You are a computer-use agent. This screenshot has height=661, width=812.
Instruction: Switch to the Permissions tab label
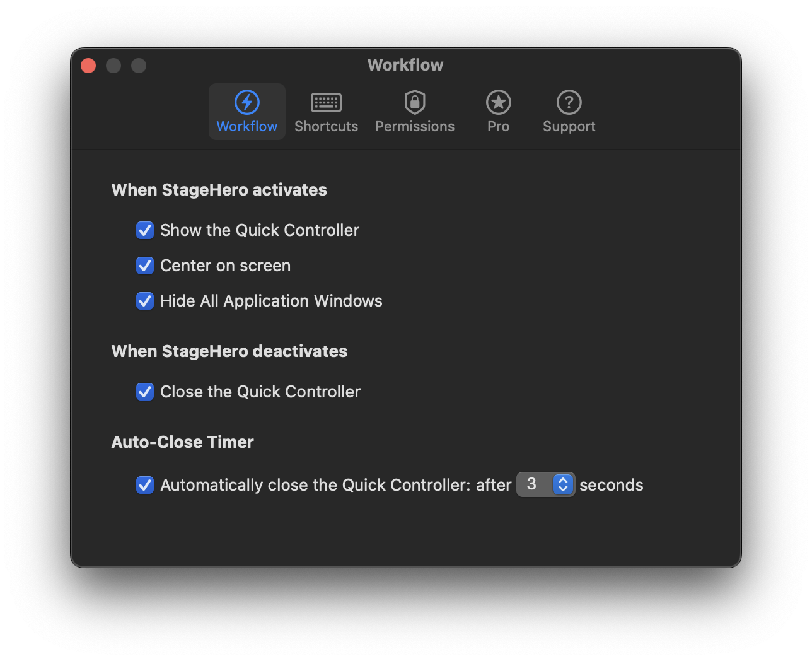pyautogui.click(x=415, y=126)
